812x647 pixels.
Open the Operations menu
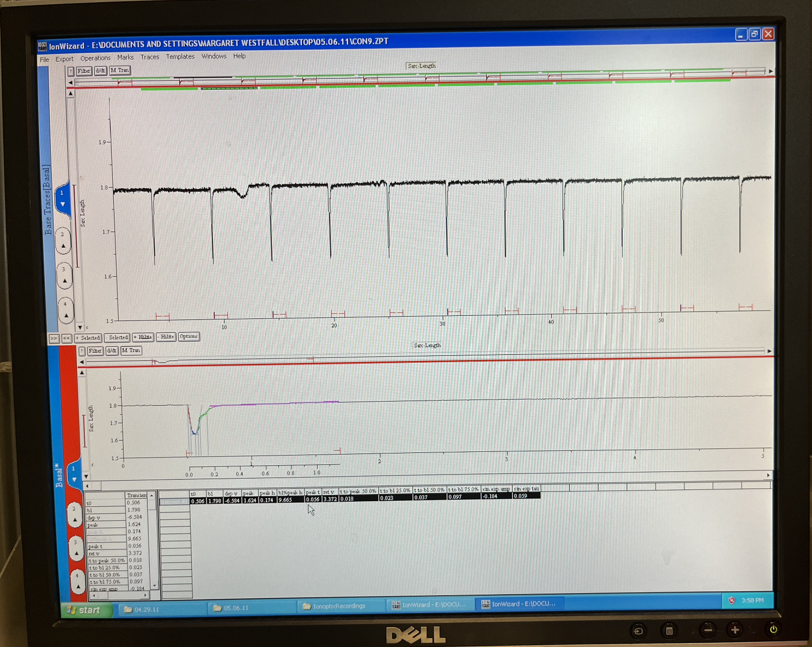[95, 58]
